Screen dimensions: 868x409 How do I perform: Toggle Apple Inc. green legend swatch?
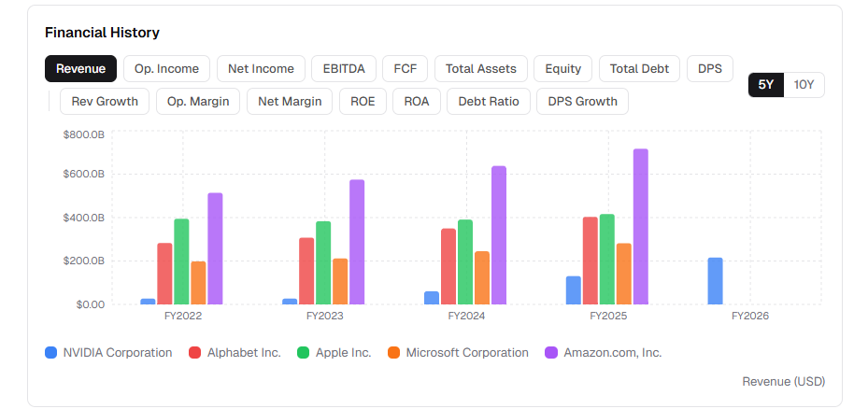pos(304,353)
